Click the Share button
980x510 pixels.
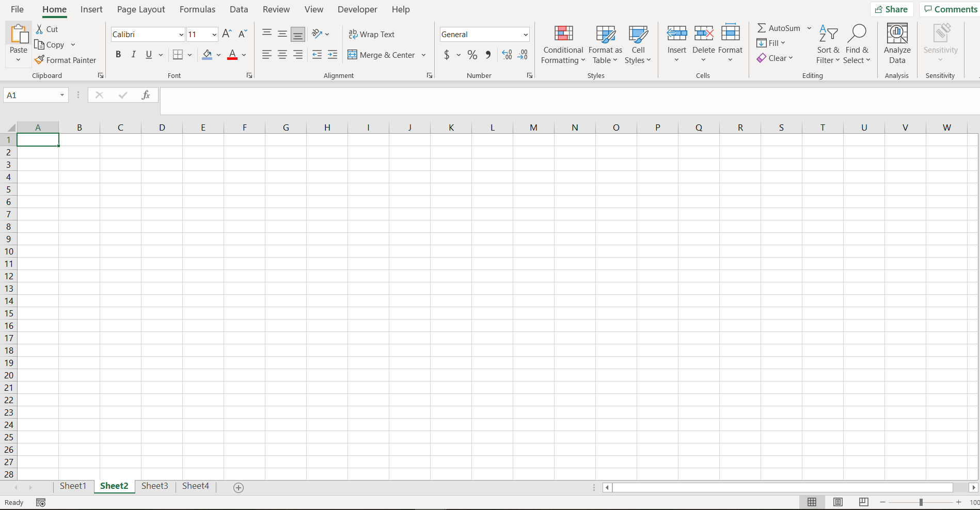[892, 9]
